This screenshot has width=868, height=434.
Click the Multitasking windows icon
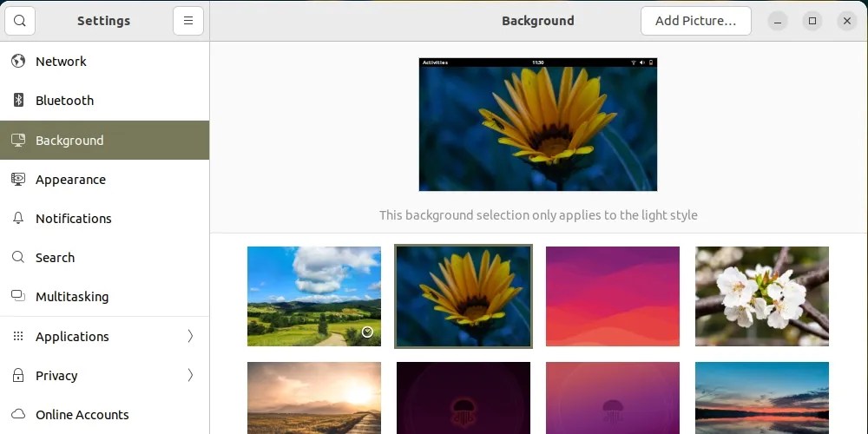[18, 296]
